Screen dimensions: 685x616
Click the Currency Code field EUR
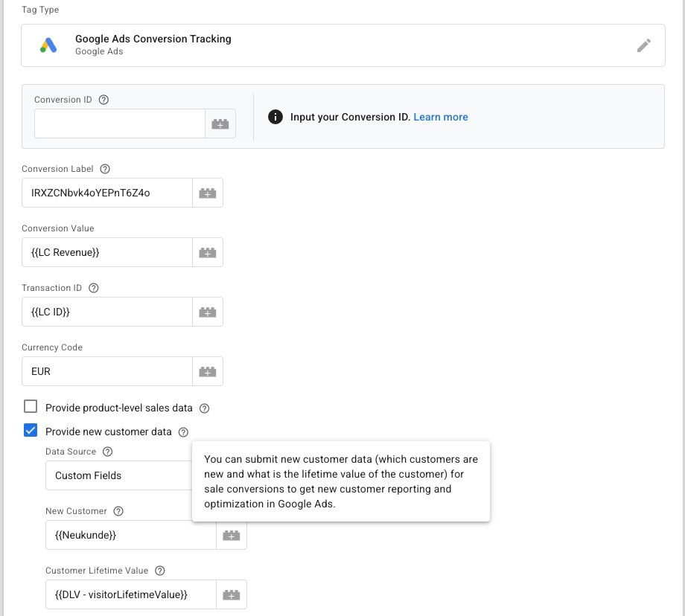point(107,371)
